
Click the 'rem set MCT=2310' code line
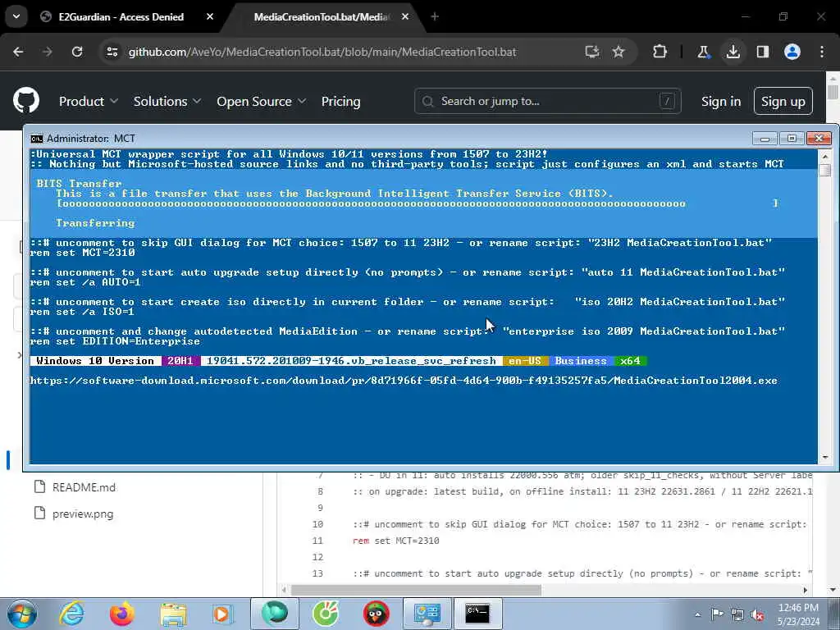(396, 541)
